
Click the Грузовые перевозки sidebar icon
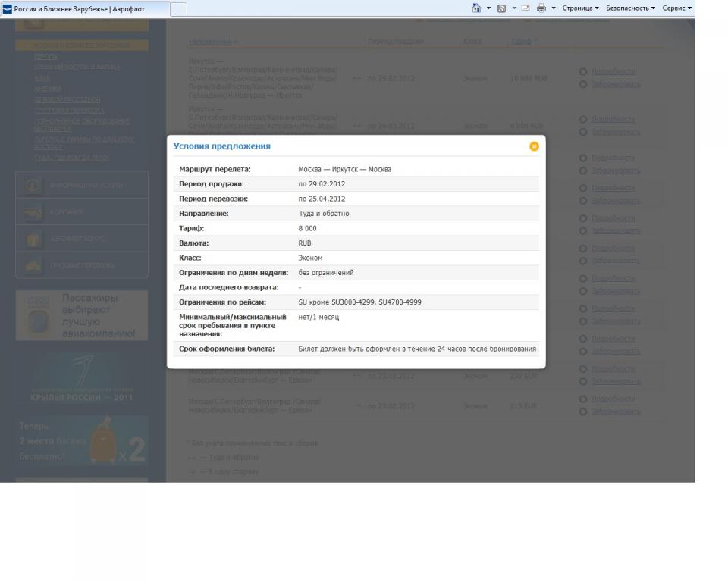(33, 266)
